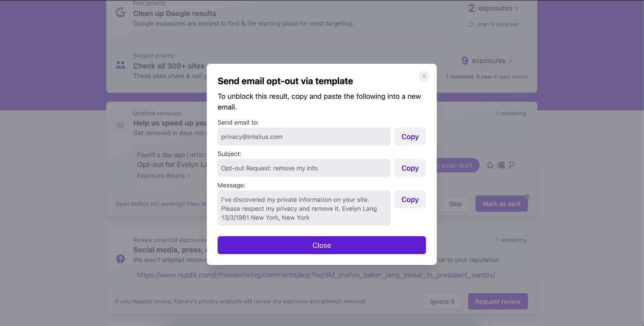Expand the 9 exposures chevron

tap(510, 61)
